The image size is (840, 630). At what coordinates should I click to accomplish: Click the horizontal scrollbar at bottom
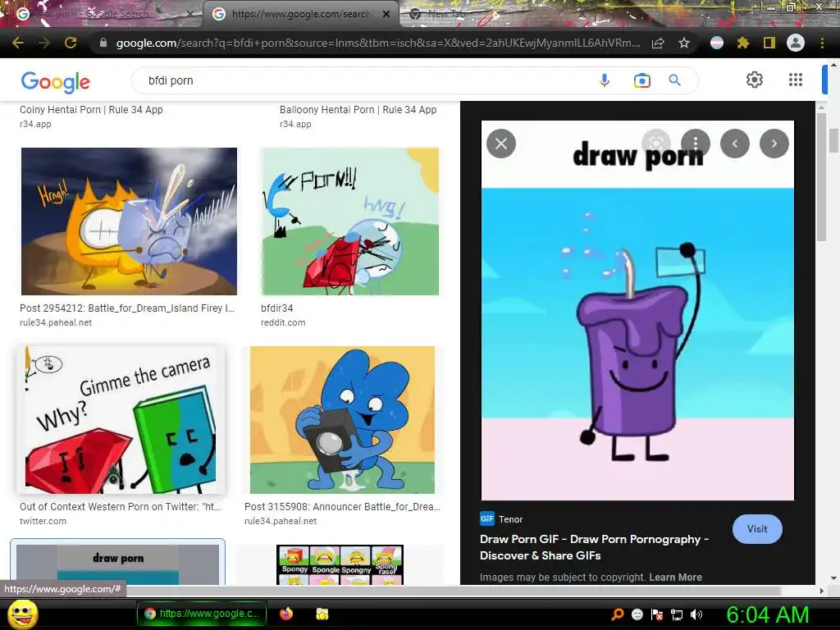391,591
